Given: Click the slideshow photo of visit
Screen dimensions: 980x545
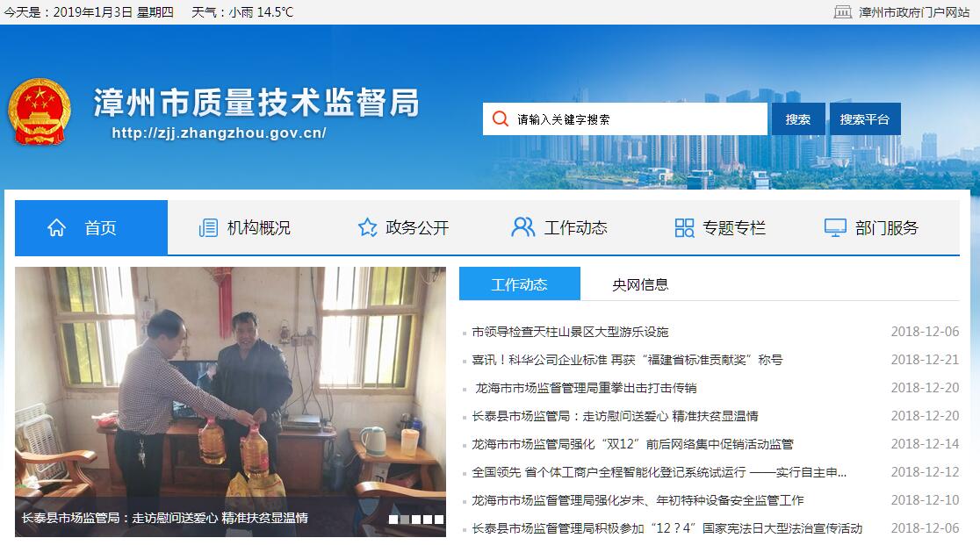Looking at the screenshot, I should pyautogui.click(x=231, y=402).
